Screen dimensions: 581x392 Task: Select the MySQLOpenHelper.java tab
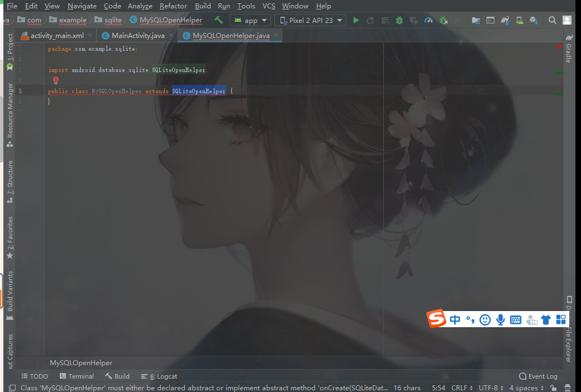click(231, 36)
